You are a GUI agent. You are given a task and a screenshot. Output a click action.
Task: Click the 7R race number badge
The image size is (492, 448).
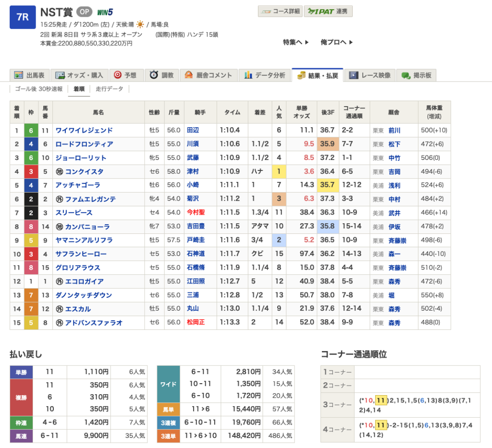pos(23,17)
